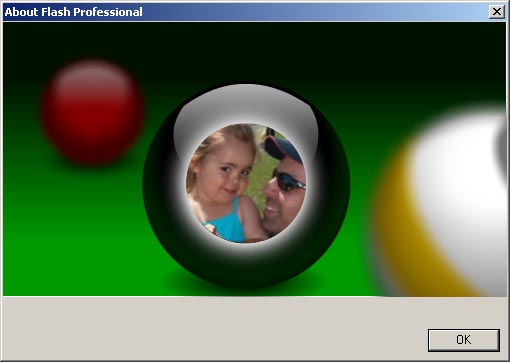510x362 pixels.
Task: Click the empty gray footer left of OK
Action: pyautogui.click(x=213, y=328)
